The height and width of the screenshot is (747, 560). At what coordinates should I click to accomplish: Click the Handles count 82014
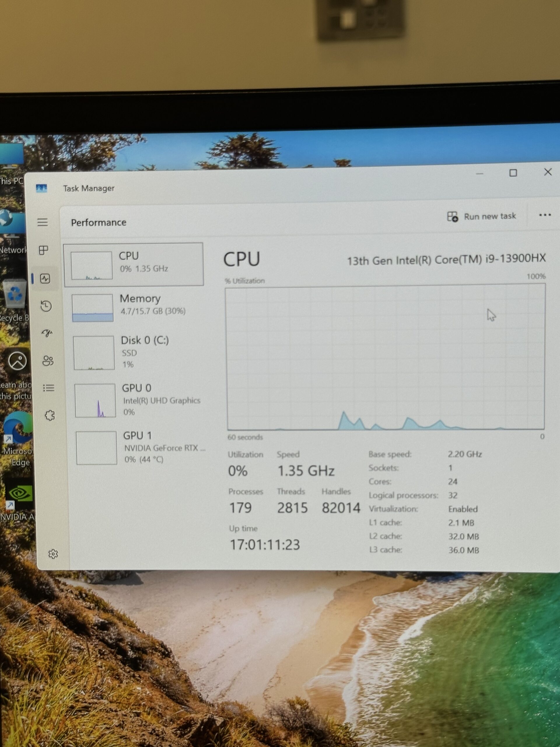[x=341, y=508]
